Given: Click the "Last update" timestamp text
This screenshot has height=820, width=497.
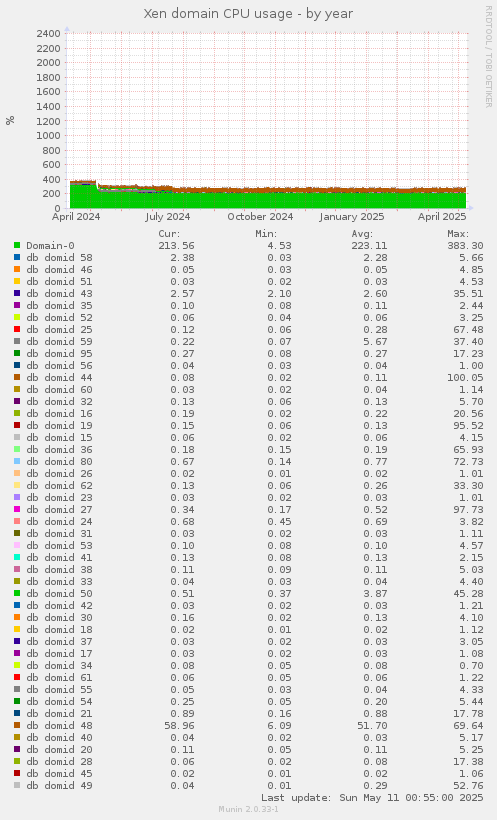Looking at the screenshot, I should (x=372, y=798).
